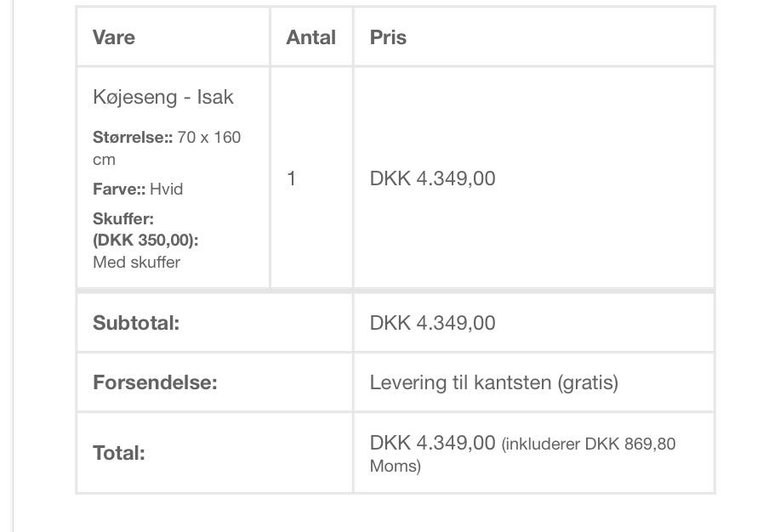Select the Farve label
Screen dimensions: 763x532
(119, 189)
